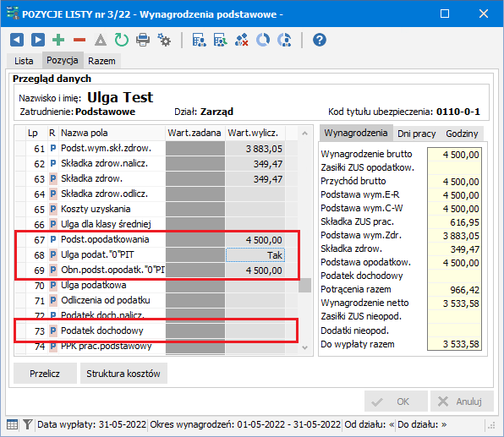This screenshot has width=504, height=437.
Task: Select row 71 Odliczenia od podatku
Action: pyautogui.click(x=156, y=300)
